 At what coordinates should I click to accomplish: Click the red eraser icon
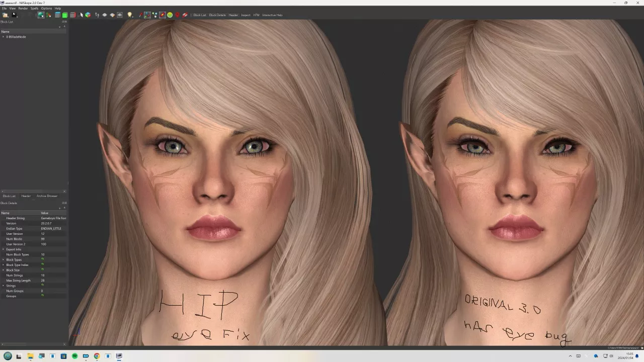click(185, 15)
